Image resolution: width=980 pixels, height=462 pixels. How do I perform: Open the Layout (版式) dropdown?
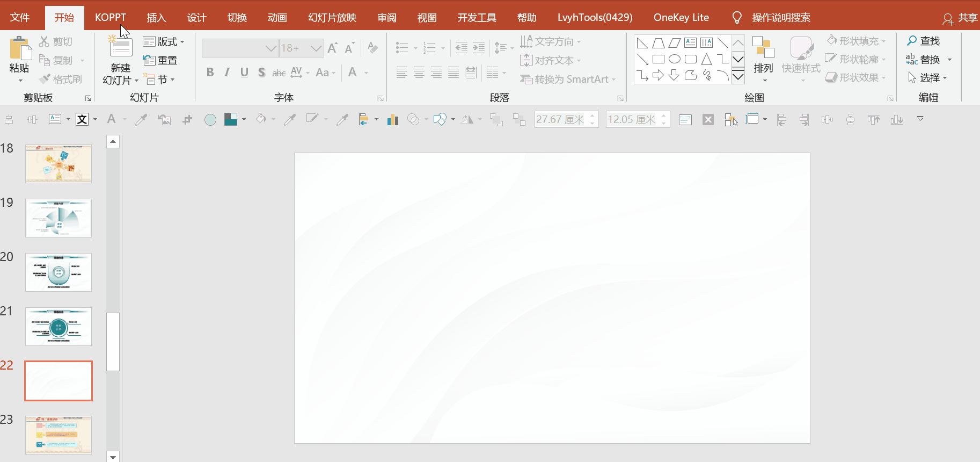pyautogui.click(x=164, y=41)
